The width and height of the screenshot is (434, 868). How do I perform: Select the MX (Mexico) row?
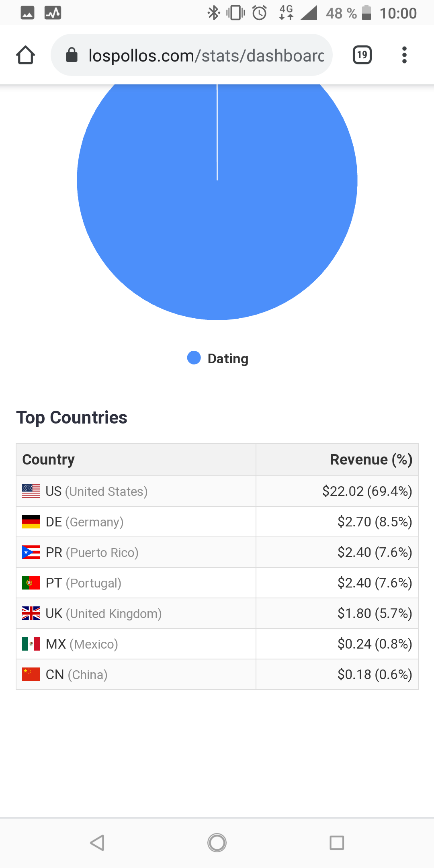coord(217,644)
